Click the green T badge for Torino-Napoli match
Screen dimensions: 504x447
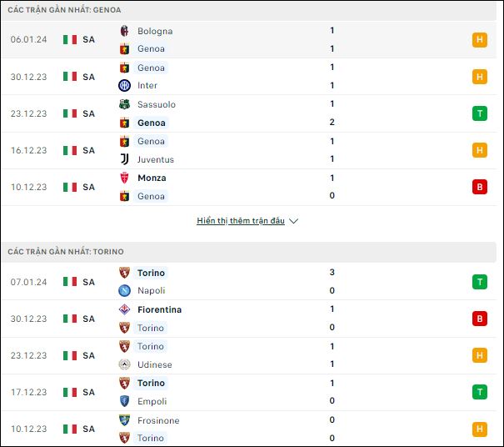[x=480, y=282]
